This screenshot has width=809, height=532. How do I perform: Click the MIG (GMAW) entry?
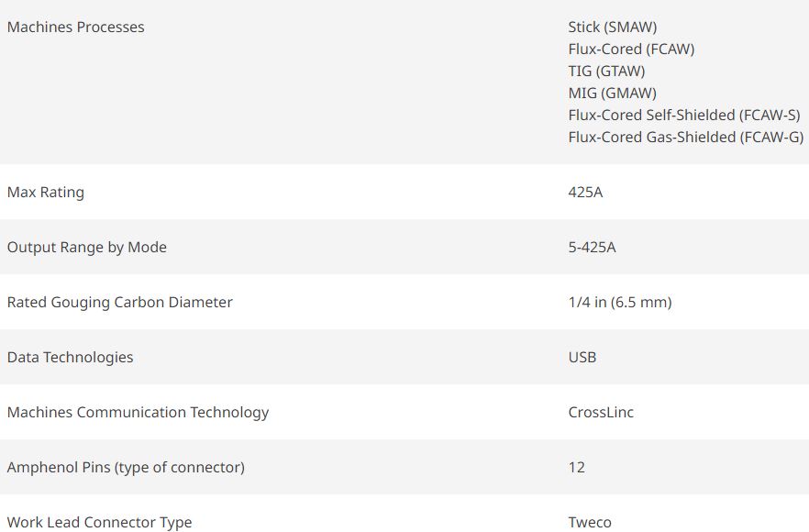612,94
